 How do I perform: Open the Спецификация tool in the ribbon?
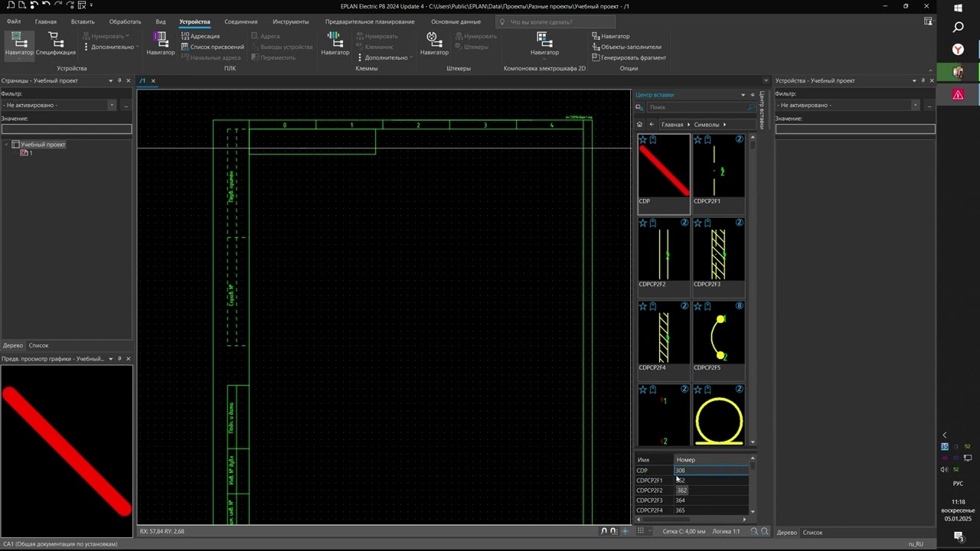pyautogui.click(x=56, y=43)
